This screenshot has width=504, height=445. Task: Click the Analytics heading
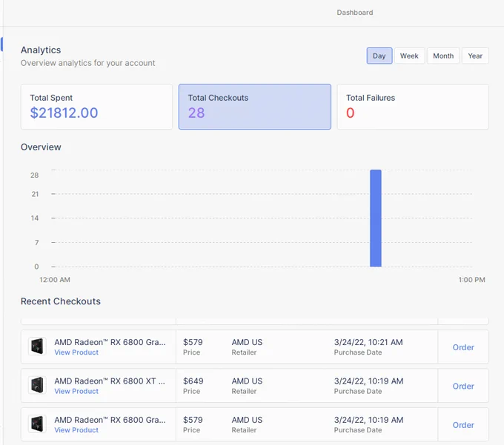[41, 50]
